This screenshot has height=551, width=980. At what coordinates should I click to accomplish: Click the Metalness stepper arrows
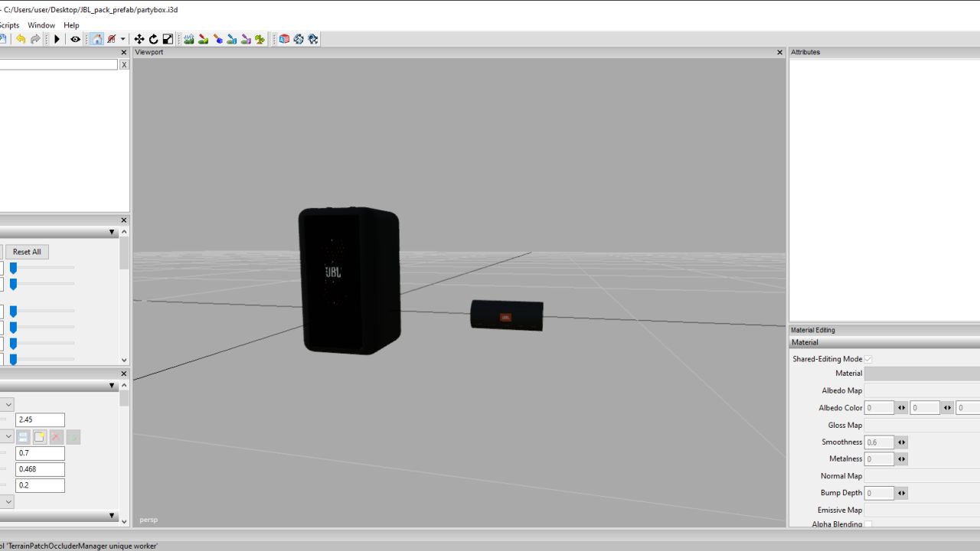[x=901, y=459]
